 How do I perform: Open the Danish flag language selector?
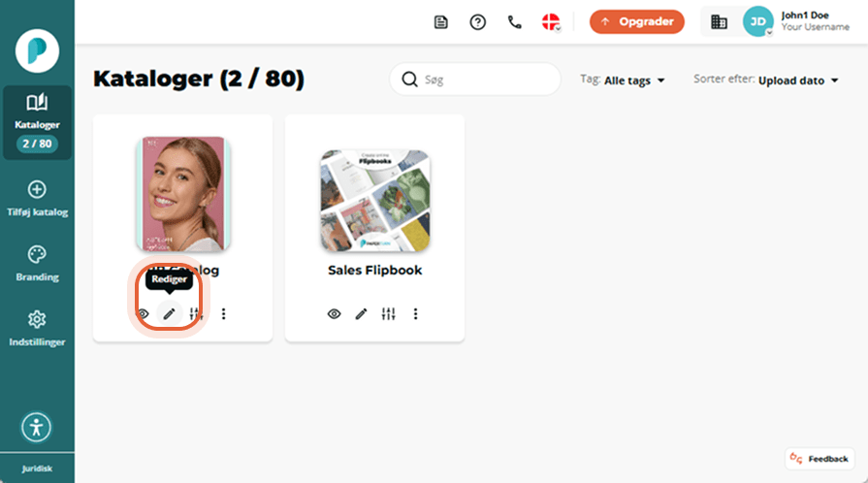pyautogui.click(x=551, y=22)
